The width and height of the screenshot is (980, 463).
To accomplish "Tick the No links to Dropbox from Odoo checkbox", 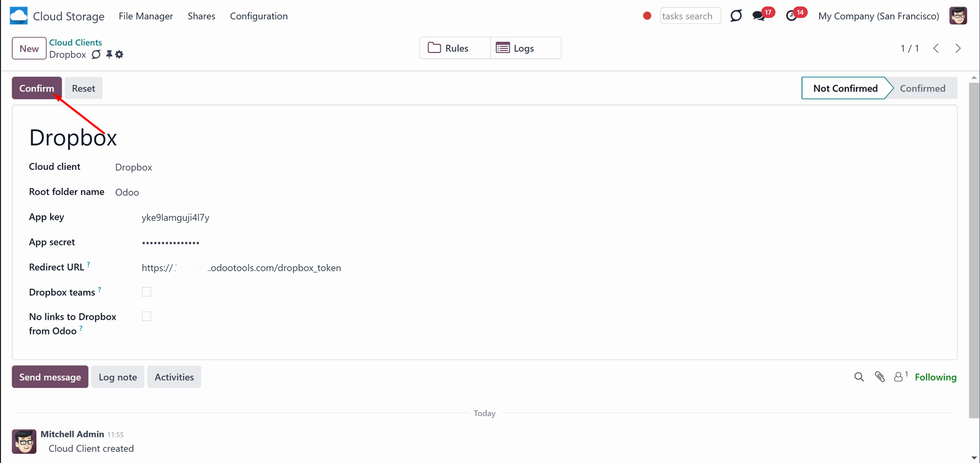I will 146,316.
